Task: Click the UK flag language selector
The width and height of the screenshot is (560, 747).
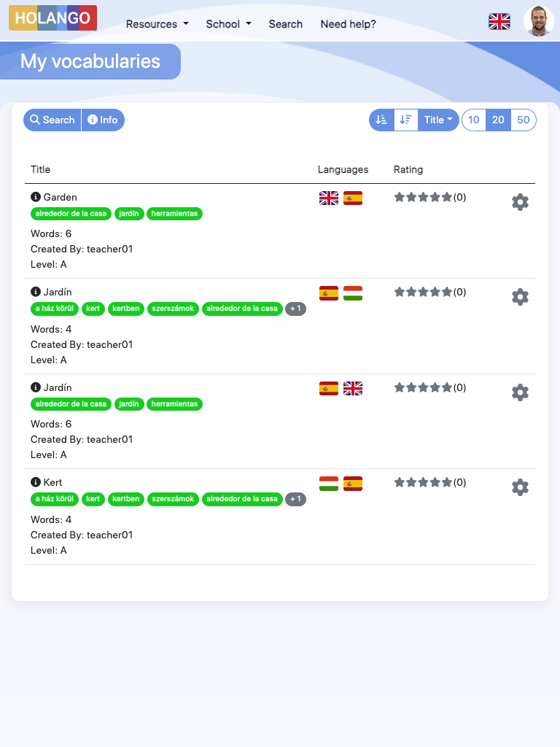Action: pos(499,22)
